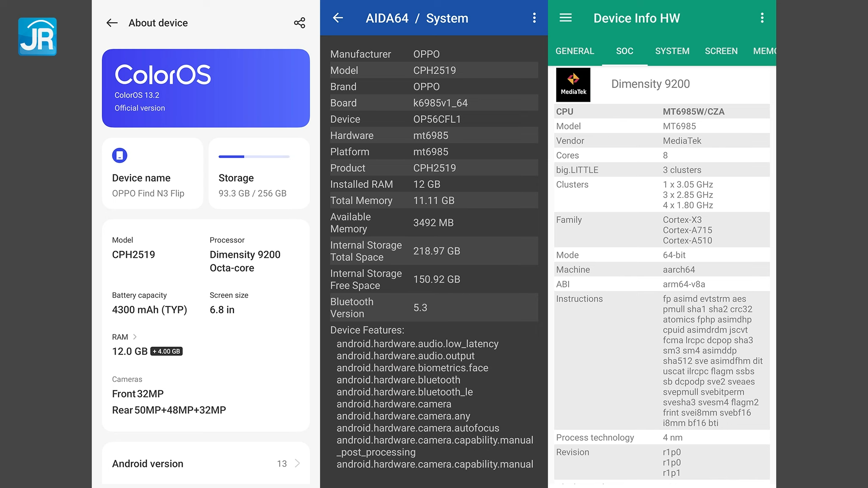
Task: Tap the +4.00 GB RAM expansion badge
Action: (x=166, y=352)
